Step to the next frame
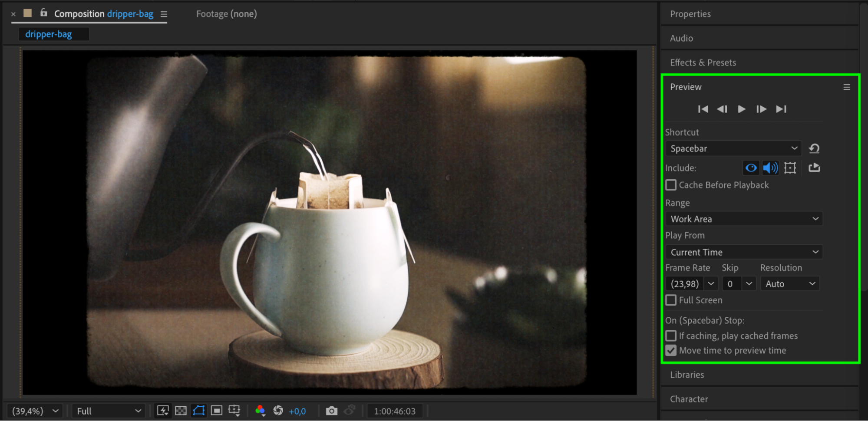Image resolution: width=868 pixels, height=421 pixels. click(x=761, y=109)
